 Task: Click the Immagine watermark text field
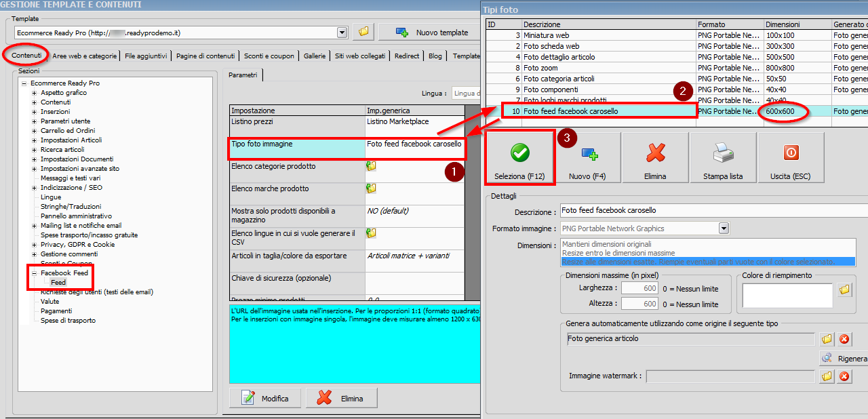pyautogui.click(x=730, y=376)
